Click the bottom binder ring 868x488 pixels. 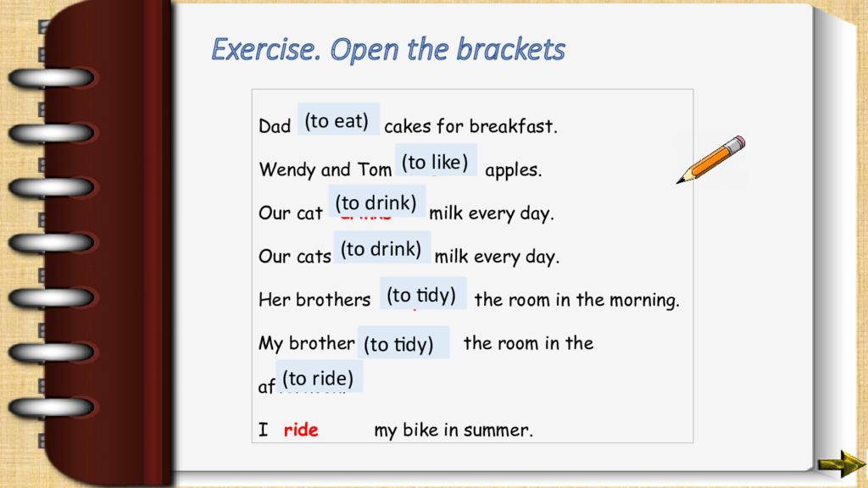click(51, 408)
